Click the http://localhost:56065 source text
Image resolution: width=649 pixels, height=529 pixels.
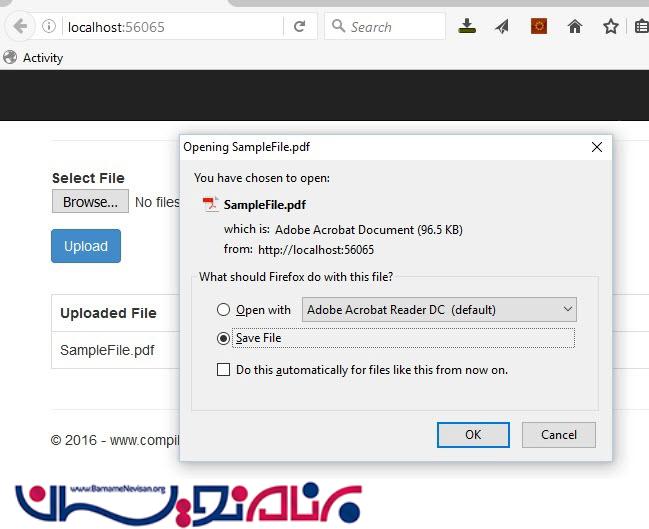[316, 250]
